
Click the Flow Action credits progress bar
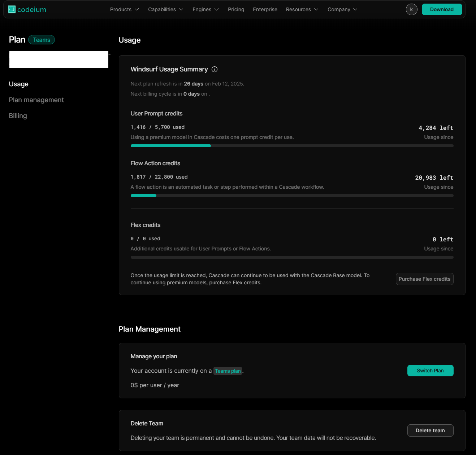tap(292, 196)
